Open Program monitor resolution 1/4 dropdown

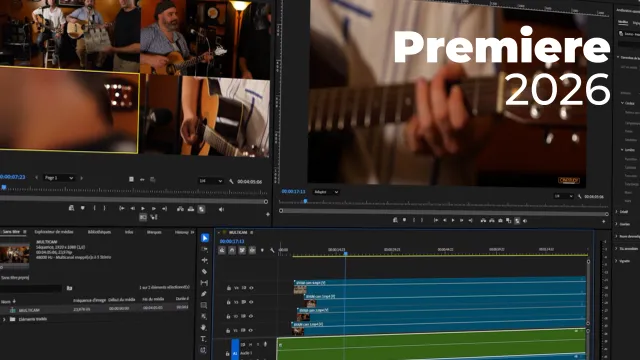[x=564, y=196]
